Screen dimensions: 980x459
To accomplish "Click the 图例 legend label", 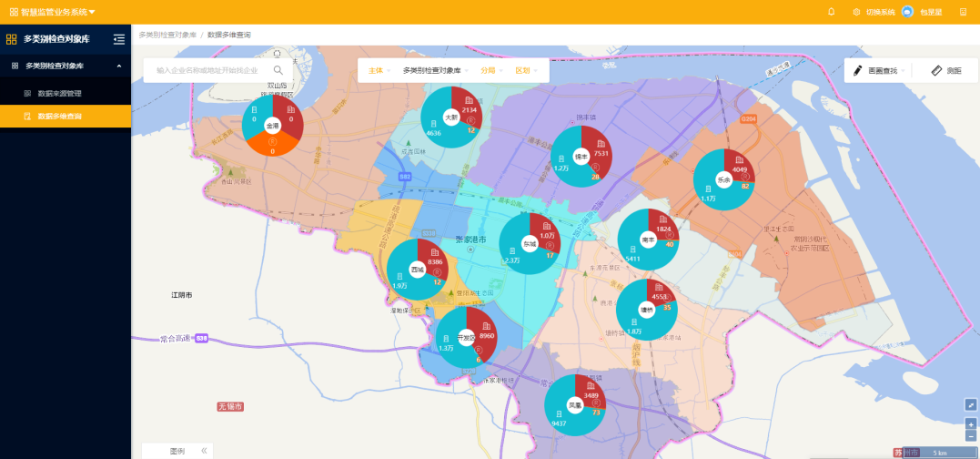I will pos(177,451).
